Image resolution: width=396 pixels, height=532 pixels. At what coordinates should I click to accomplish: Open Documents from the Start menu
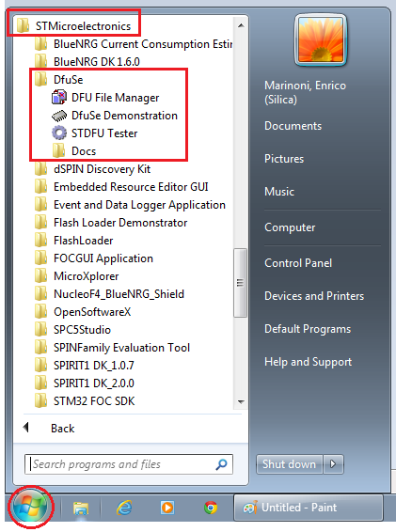tap(293, 126)
